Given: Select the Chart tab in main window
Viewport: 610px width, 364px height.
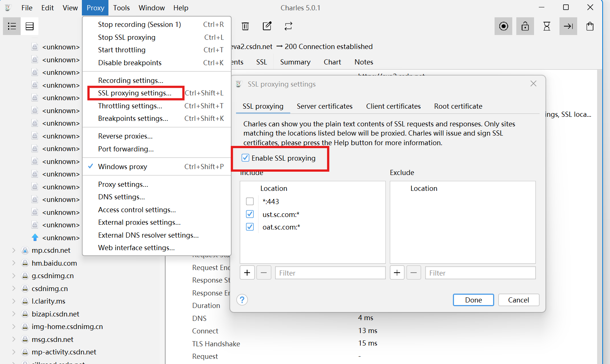Looking at the screenshot, I should [x=332, y=62].
